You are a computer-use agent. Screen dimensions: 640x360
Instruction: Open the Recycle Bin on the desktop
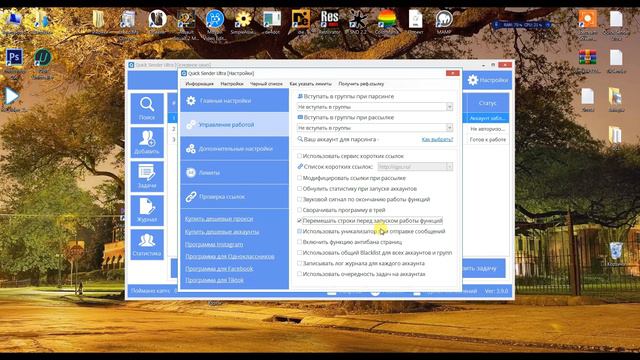click(616, 250)
